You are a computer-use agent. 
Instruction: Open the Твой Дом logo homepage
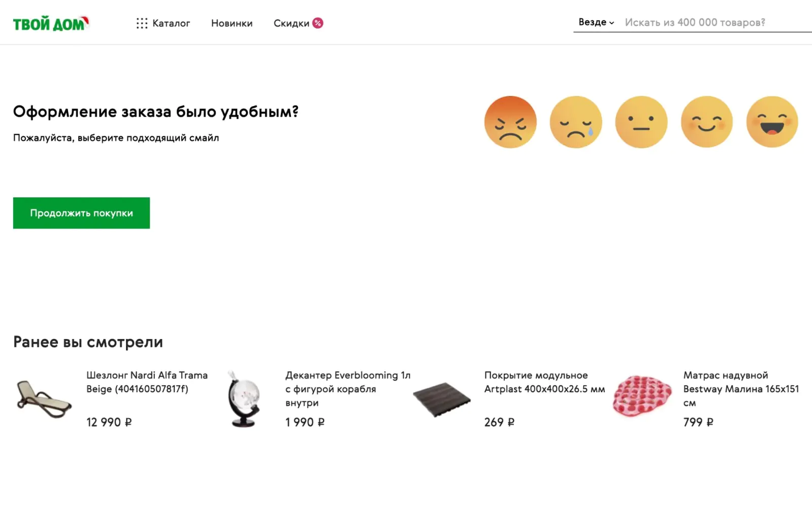(x=51, y=23)
